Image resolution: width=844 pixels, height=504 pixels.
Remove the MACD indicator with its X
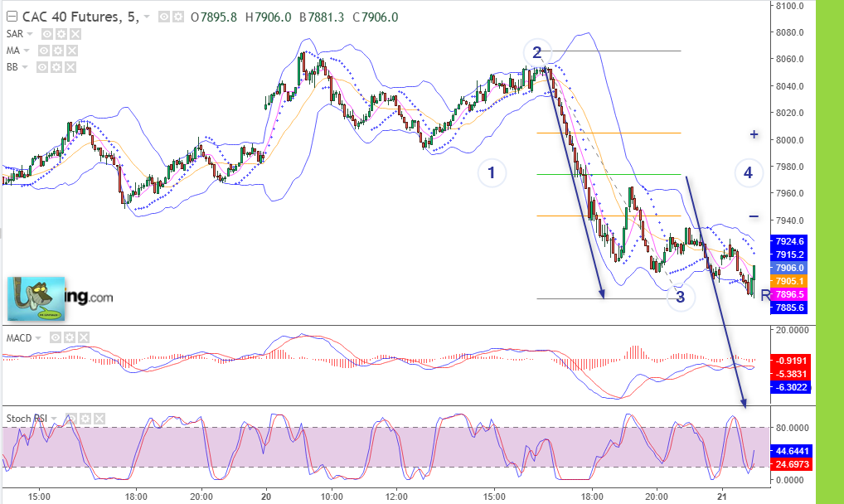tap(84, 337)
